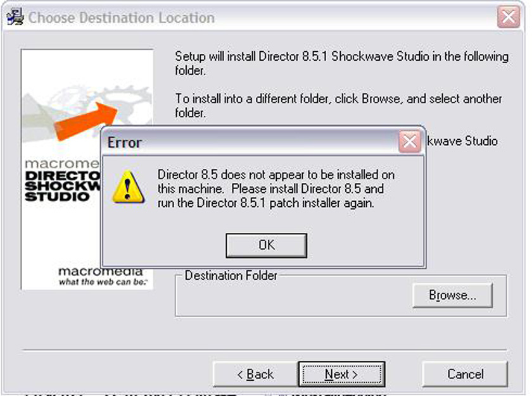
Task: Click the orange arrow graphic in banner
Action: coord(86,121)
